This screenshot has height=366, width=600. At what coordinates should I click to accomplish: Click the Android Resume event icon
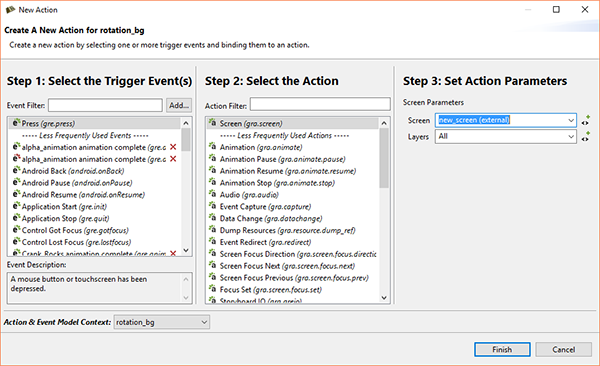coord(16,194)
